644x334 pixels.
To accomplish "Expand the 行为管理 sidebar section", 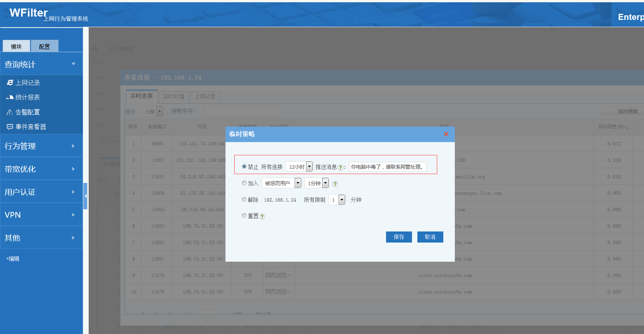I will tap(41, 146).
